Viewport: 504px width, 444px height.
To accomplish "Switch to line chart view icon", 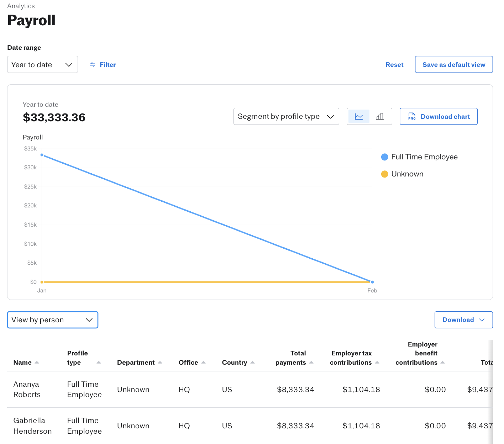I will (x=359, y=117).
